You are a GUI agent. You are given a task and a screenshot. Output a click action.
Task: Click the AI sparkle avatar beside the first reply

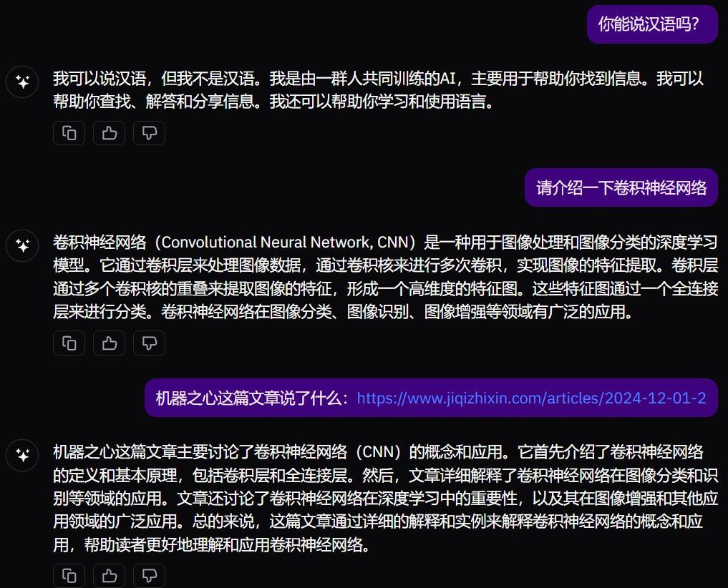point(22,81)
